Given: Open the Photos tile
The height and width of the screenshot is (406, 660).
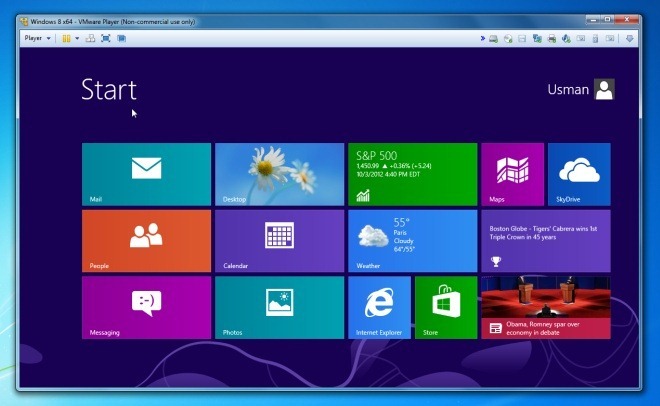Looking at the screenshot, I should pos(279,308).
